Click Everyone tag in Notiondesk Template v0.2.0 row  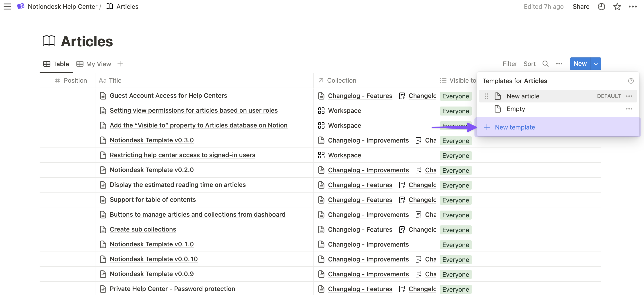(x=455, y=170)
